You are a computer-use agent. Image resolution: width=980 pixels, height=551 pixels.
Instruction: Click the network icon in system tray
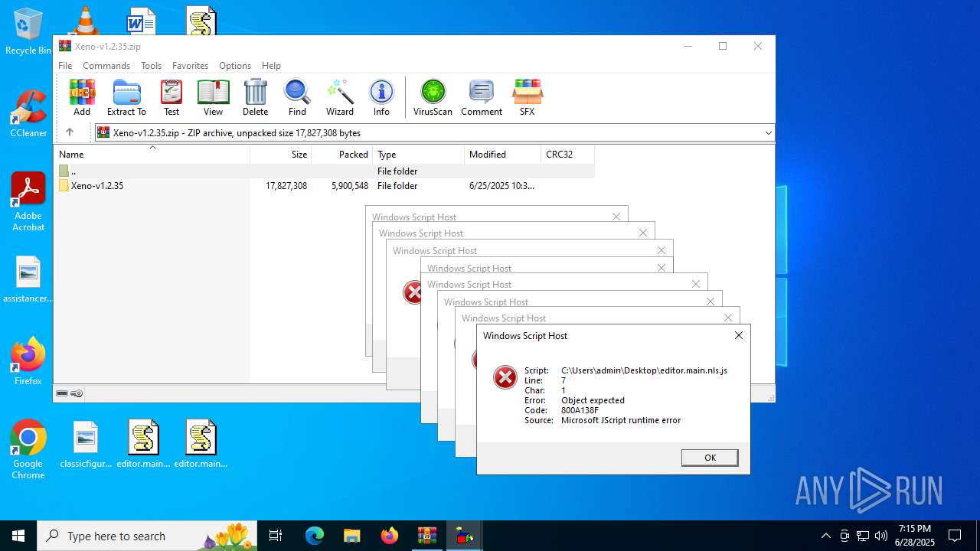click(863, 536)
